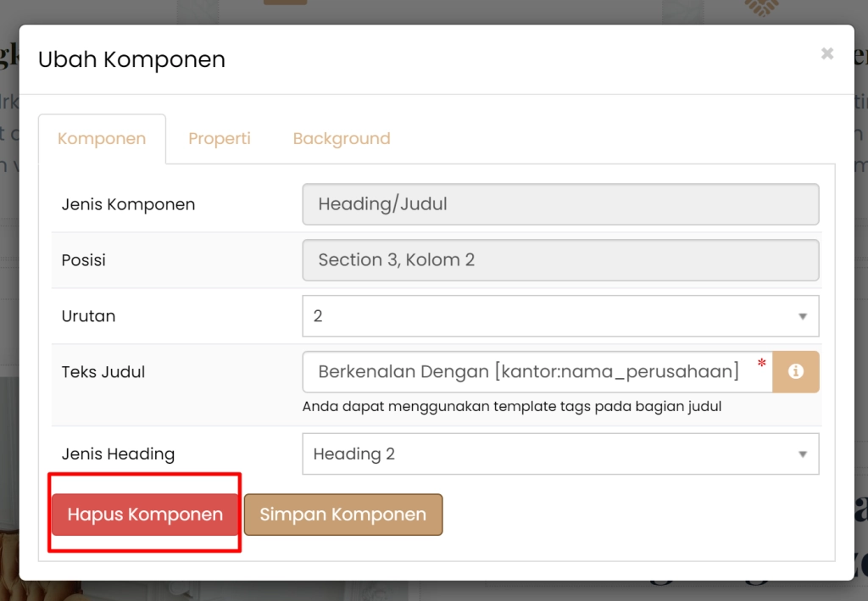Click the Posisi field label
Screen dimensions: 868x601
tap(83, 260)
